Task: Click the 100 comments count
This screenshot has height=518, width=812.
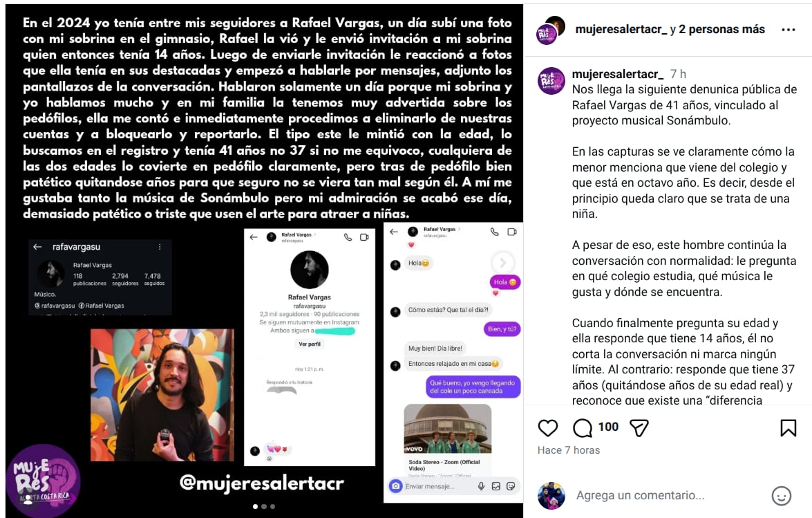Action: 608,427
